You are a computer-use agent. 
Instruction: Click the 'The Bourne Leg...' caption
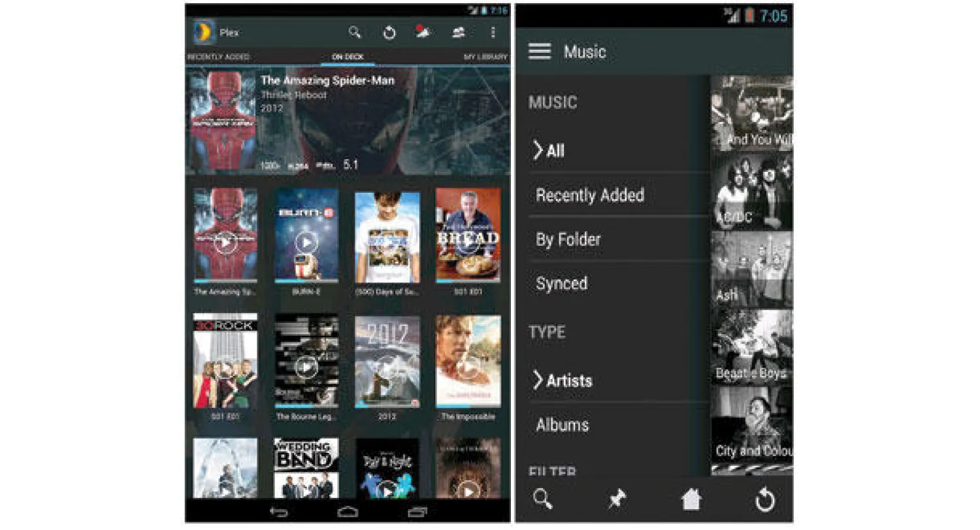coord(306,416)
